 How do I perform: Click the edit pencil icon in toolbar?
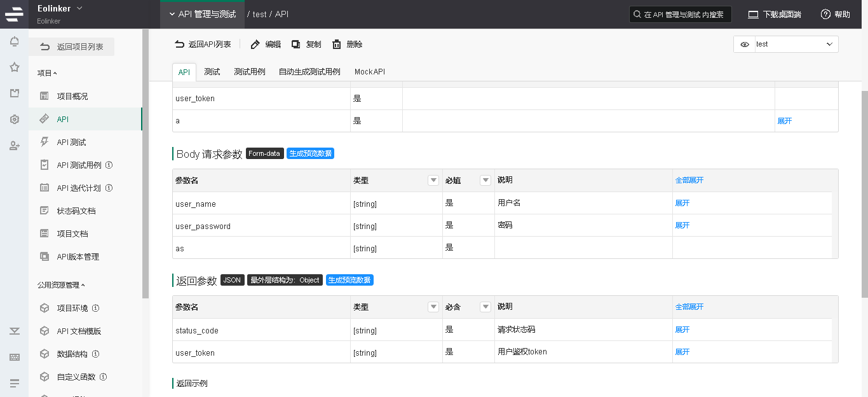(255, 45)
